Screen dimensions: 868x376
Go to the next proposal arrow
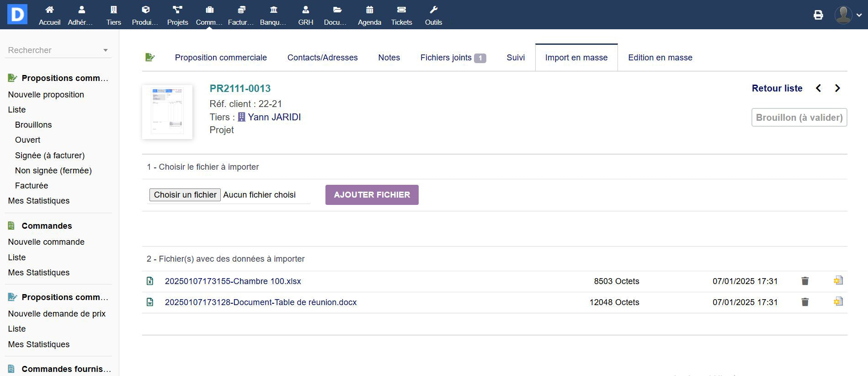837,88
